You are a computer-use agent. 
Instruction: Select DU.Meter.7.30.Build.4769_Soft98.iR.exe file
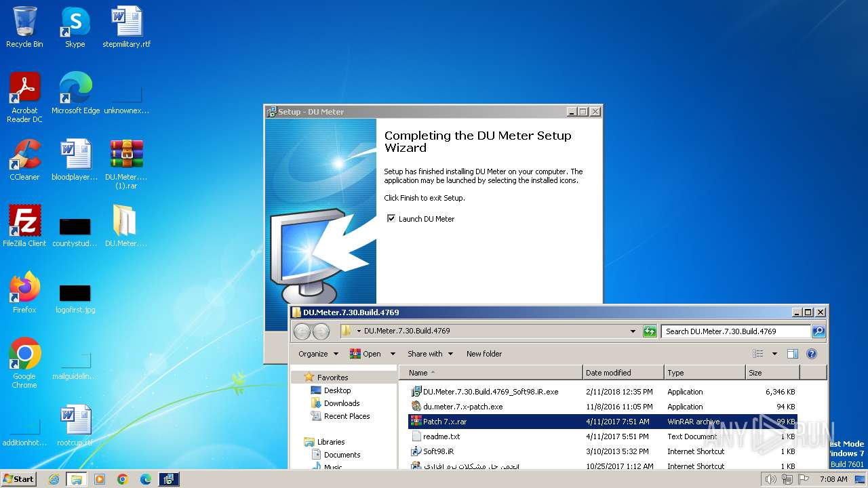(x=604, y=392)
